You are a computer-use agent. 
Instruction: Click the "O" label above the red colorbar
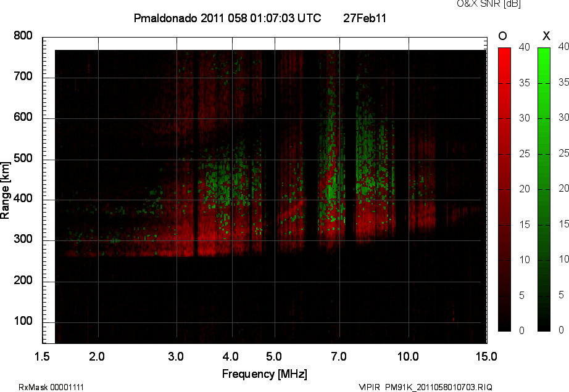[502, 36]
